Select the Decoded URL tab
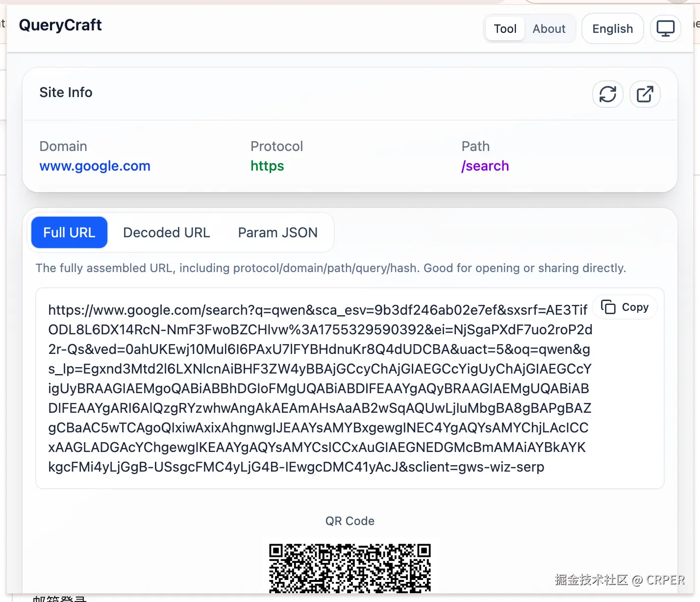This screenshot has height=602, width=700. click(166, 232)
